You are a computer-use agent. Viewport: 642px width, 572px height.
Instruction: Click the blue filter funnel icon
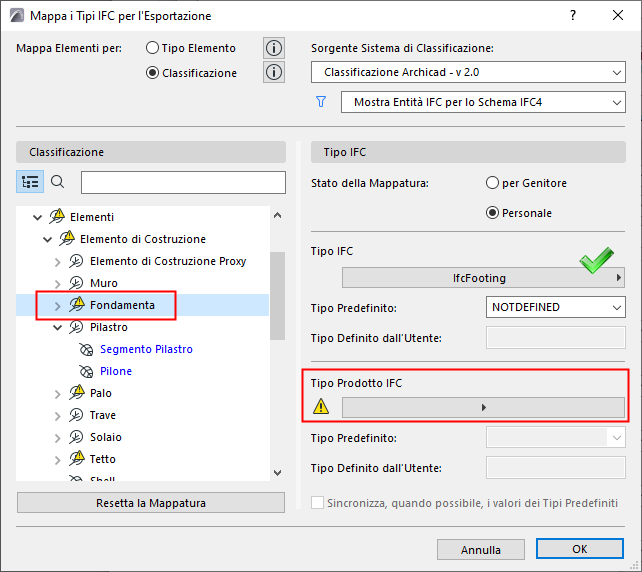pyautogui.click(x=321, y=102)
